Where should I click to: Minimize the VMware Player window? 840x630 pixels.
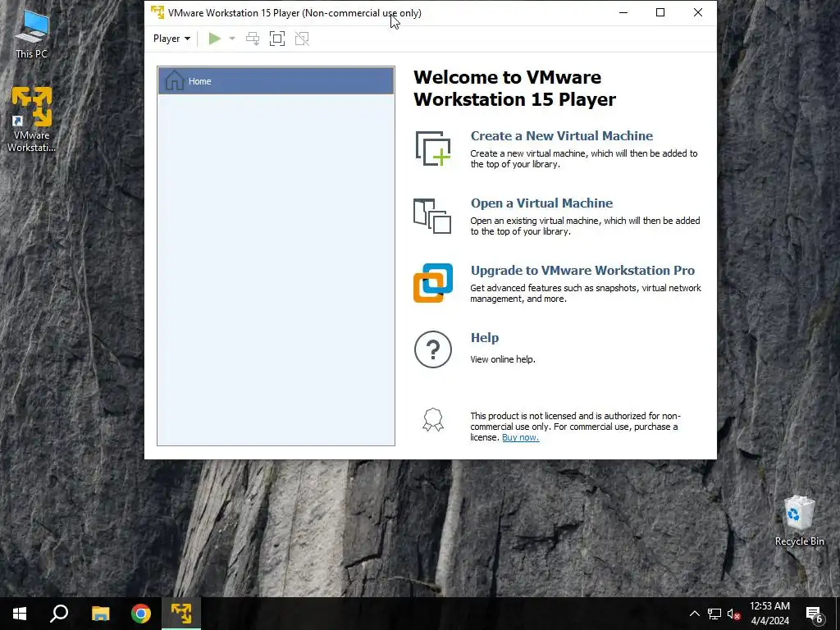(x=623, y=12)
